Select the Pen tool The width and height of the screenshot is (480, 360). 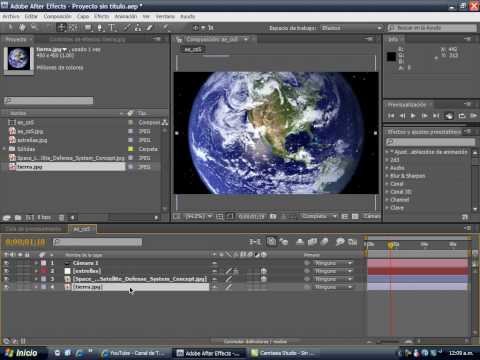tap(100, 28)
